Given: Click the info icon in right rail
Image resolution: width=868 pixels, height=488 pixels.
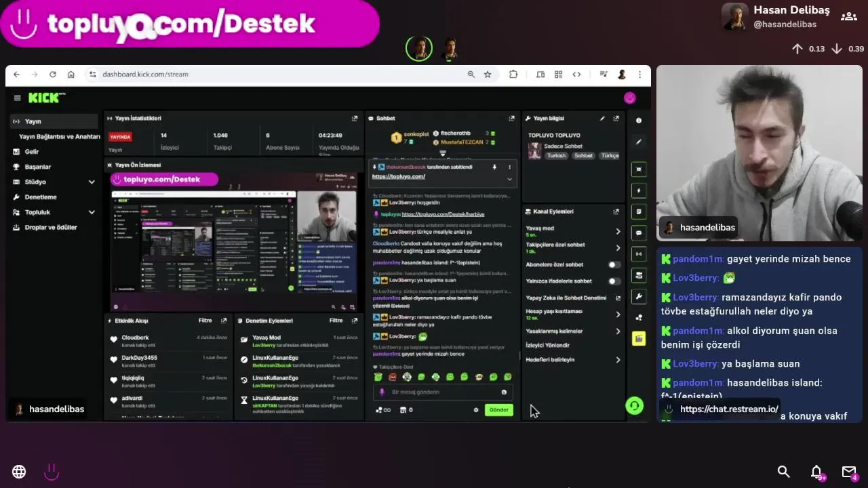Looking at the screenshot, I should (639, 121).
